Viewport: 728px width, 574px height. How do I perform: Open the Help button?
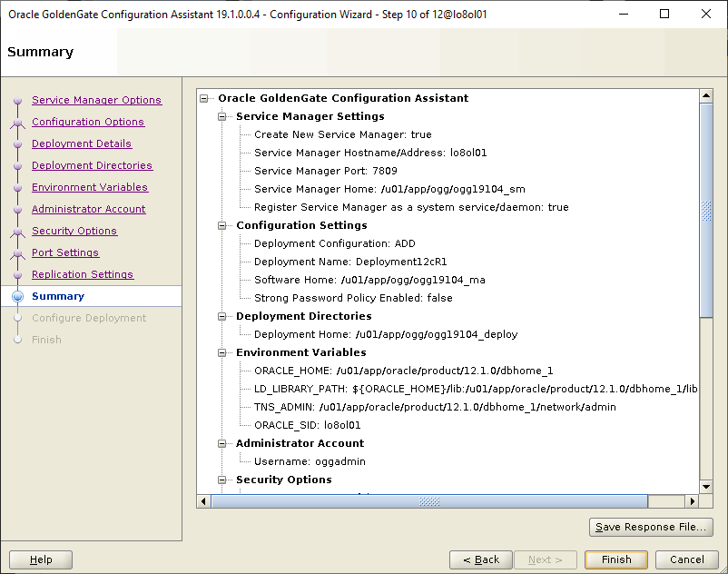[x=41, y=559]
